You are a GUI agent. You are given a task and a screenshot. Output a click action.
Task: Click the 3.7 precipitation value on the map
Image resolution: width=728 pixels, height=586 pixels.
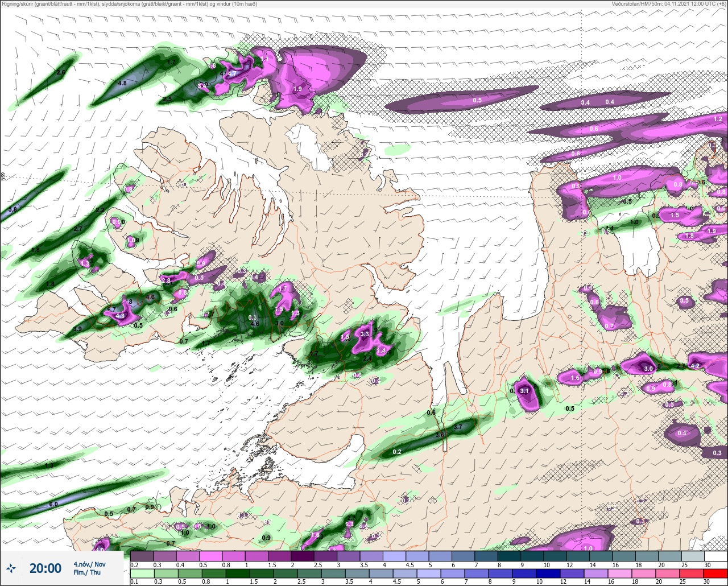[458, 426]
